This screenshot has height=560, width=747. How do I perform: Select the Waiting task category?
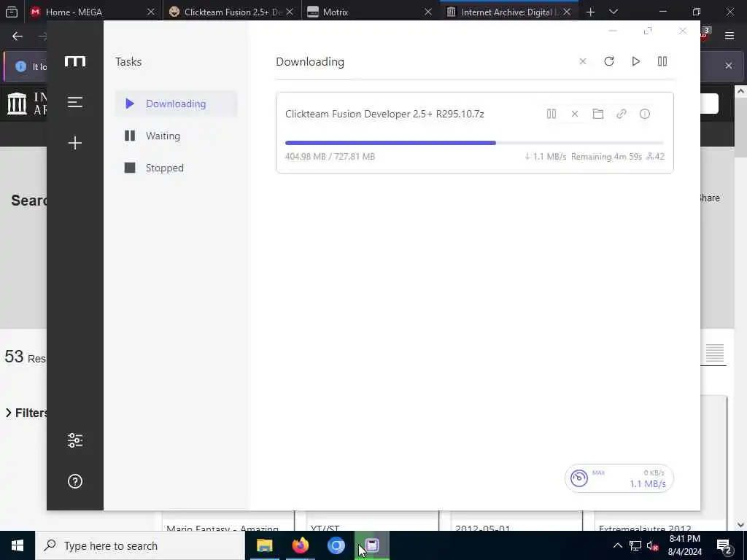click(176, 136)
